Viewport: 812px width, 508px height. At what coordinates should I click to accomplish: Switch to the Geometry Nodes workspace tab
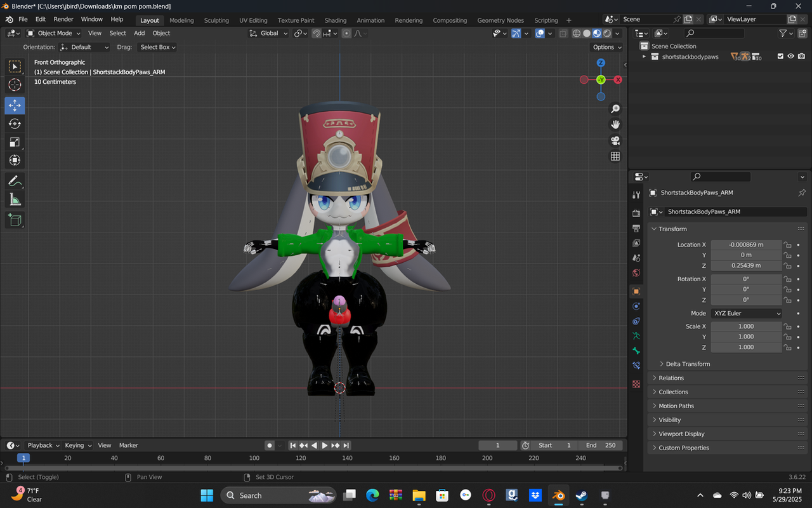coord(501,20)
